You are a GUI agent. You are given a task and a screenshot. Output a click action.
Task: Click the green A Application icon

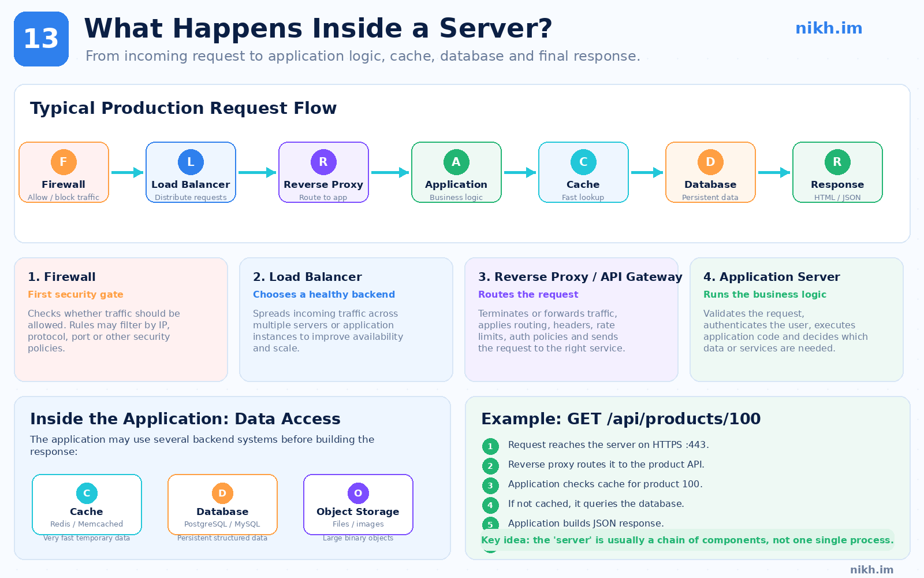pos(456,162)
